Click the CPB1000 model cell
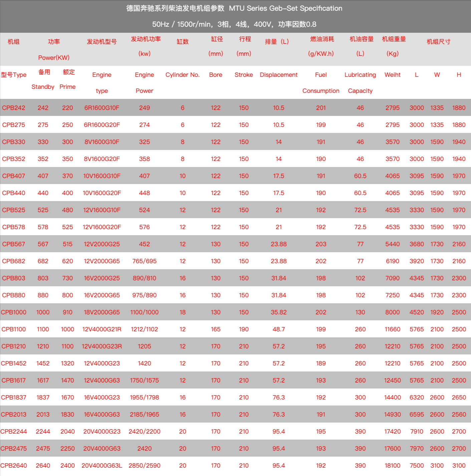The width and height of the screenshot is (471, 476). pos(14,312)
